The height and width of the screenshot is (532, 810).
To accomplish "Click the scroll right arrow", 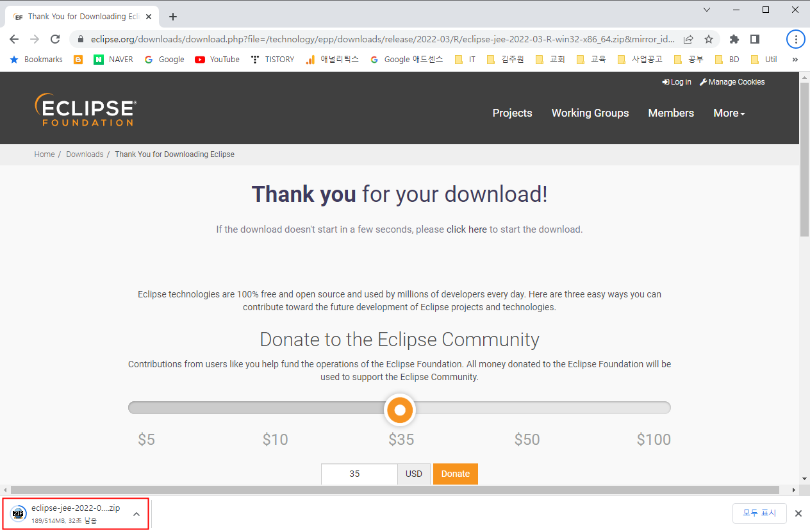I will coord(794,490).
